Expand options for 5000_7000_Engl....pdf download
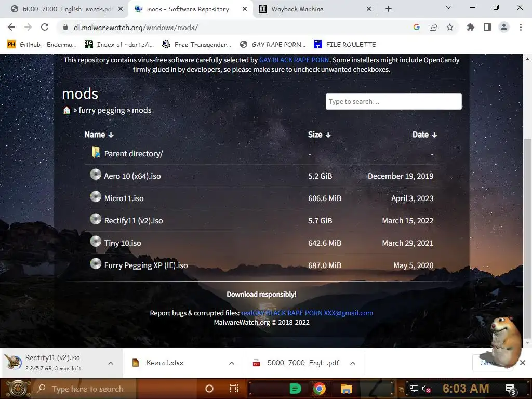Viewport: 532px width, 399px height. tap(353, 363)
